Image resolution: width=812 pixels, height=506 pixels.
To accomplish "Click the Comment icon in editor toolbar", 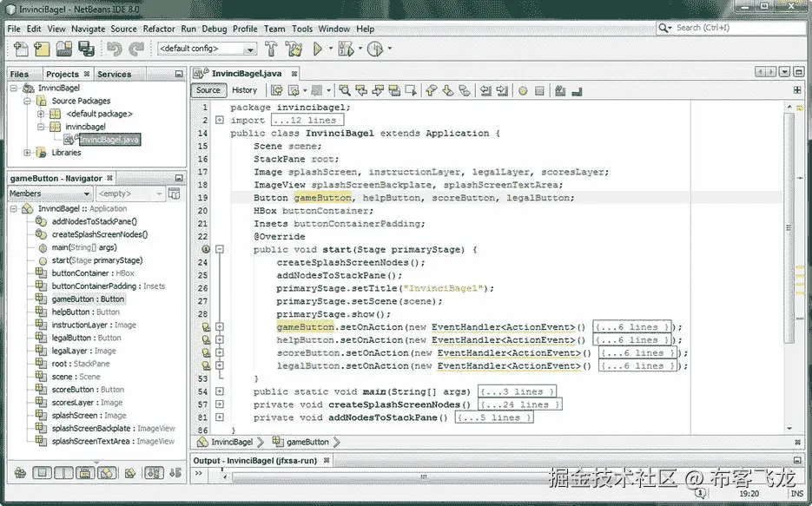I will 560,91.
